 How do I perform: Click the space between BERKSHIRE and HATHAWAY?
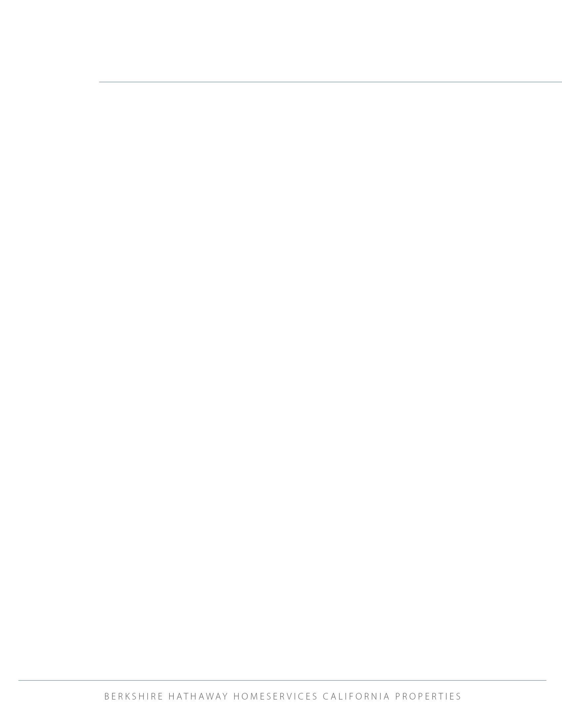click(x=166, y=696)
